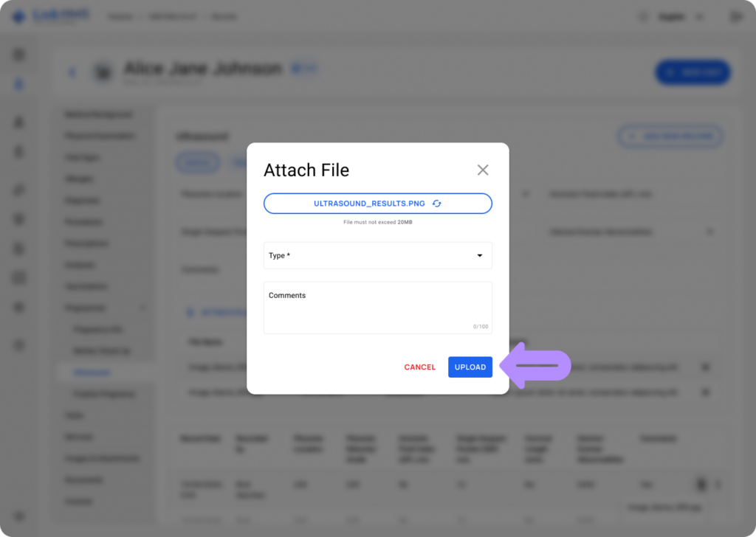Select Ultrasound item in the side menu
756x537 pixels.
[x=92, y=373]
